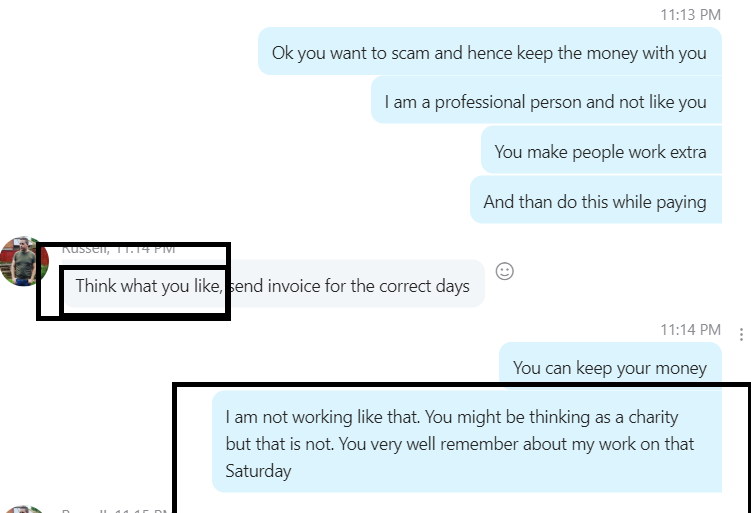
Task: Select message 'I am a professional person'
Action: click(546, 100)
